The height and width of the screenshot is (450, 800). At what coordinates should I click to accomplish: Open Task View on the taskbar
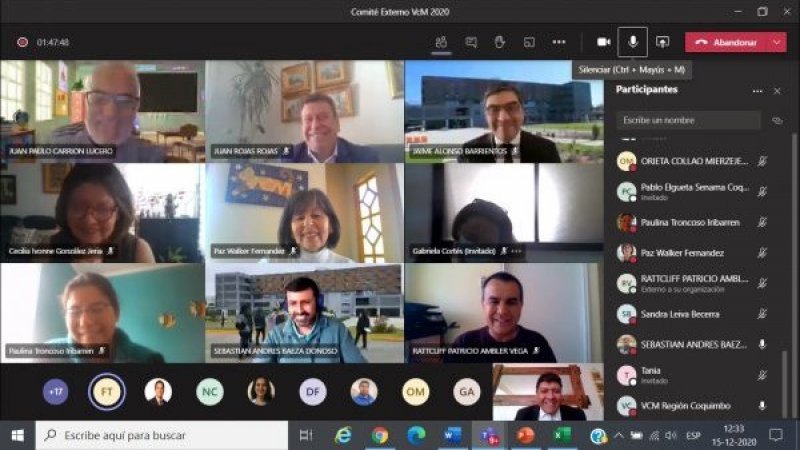(x=306, y=435)
